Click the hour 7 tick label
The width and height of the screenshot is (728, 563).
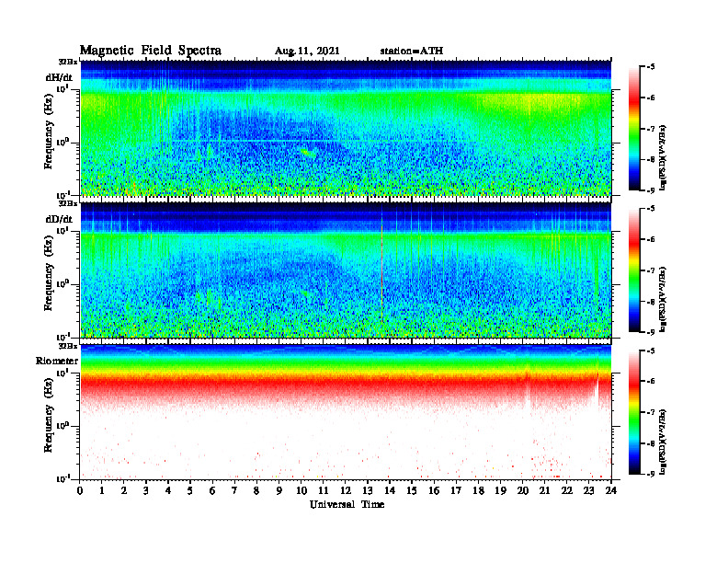pyautogui.click(x=234, y=490)
